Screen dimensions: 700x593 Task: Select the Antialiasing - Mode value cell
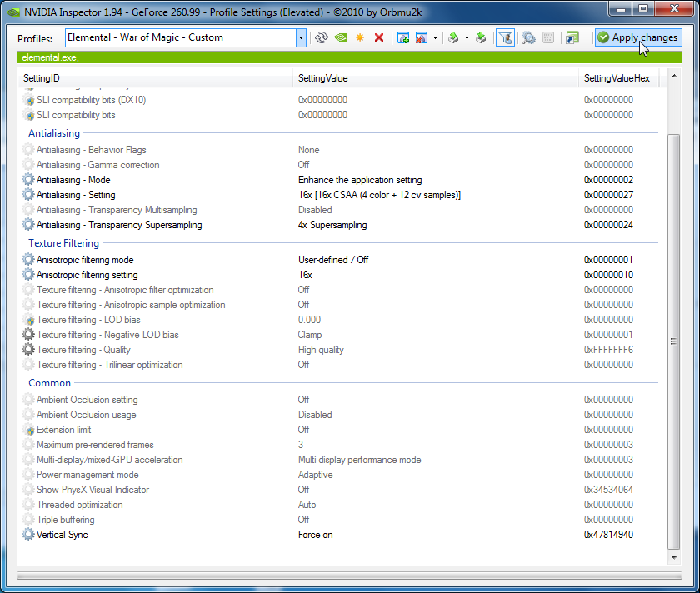click(360, 180)
